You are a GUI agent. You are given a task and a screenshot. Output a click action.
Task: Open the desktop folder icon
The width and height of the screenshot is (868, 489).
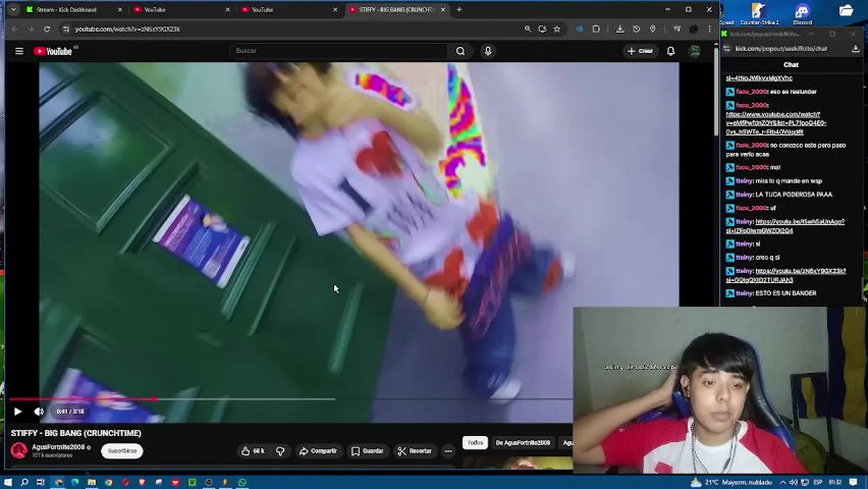coord(846,11)
